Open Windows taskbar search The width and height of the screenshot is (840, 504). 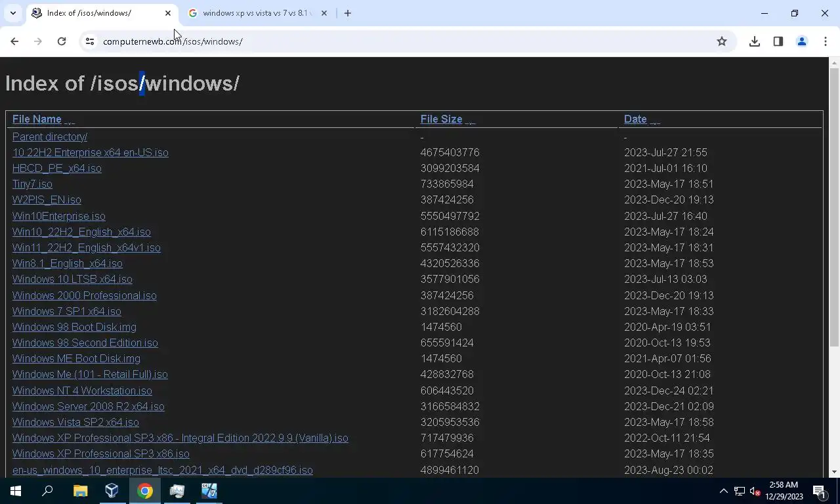tap(47, 491)
